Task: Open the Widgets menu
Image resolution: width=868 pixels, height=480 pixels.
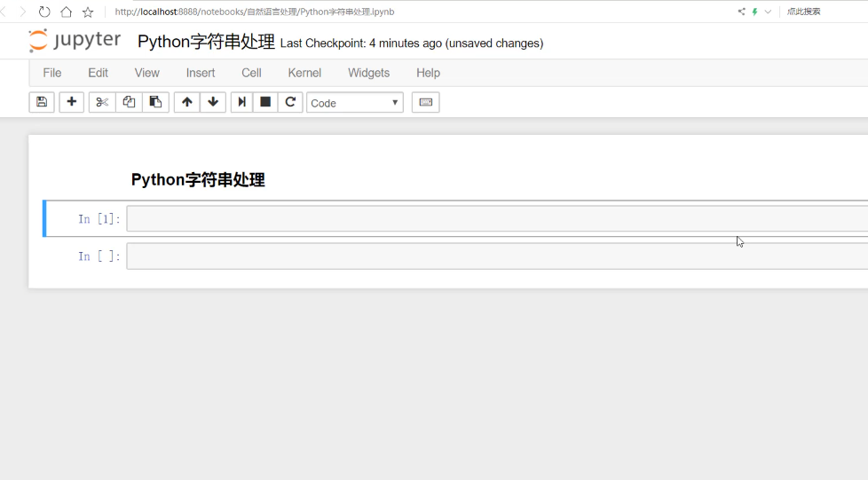Action: coord(368,73)
